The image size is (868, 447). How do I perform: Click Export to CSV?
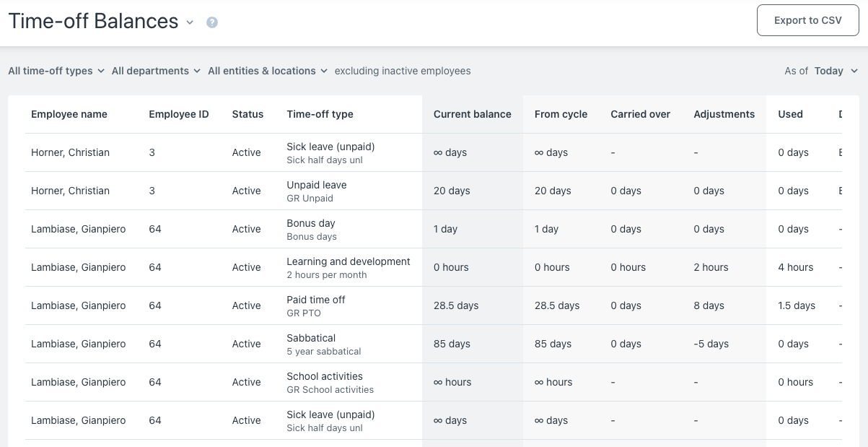[807, 19]
